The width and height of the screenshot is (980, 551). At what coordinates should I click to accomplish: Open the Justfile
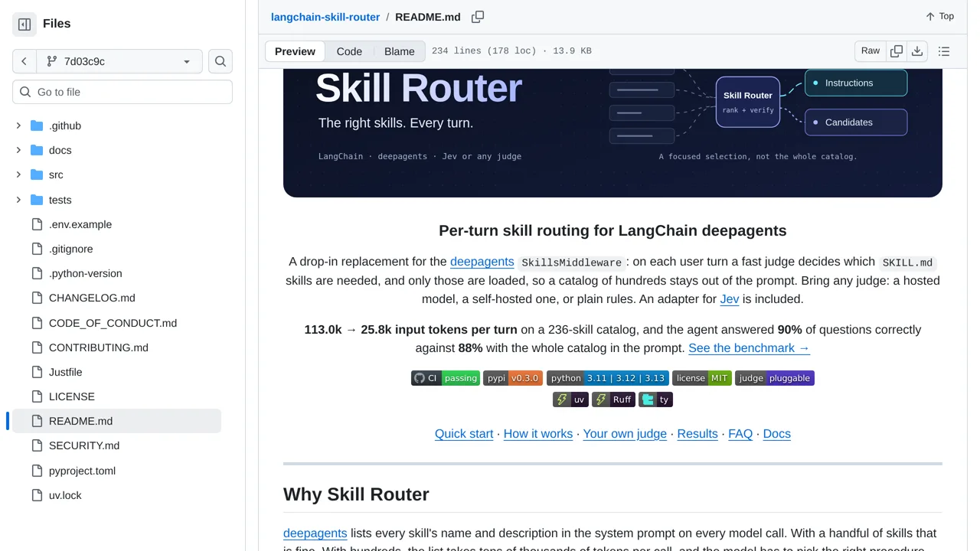coord(66,372)
